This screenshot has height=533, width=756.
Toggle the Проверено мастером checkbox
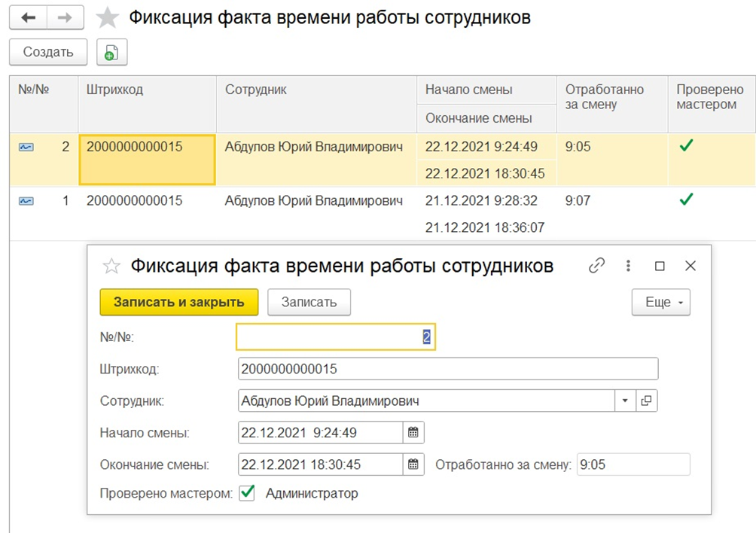click(x=246, y=493)
